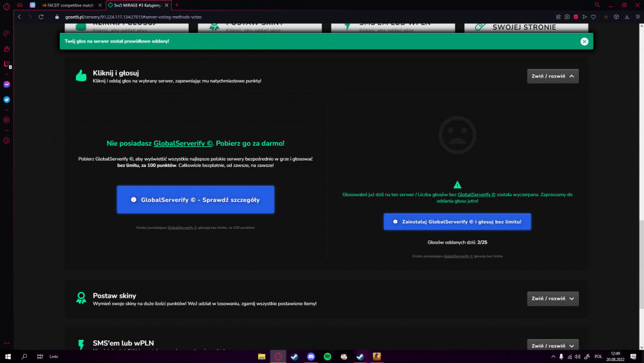Click Zainstaluj GlobalServerify © i głosuj bez limitu
The height and width of the screenshot is (363, 644).
457,222
